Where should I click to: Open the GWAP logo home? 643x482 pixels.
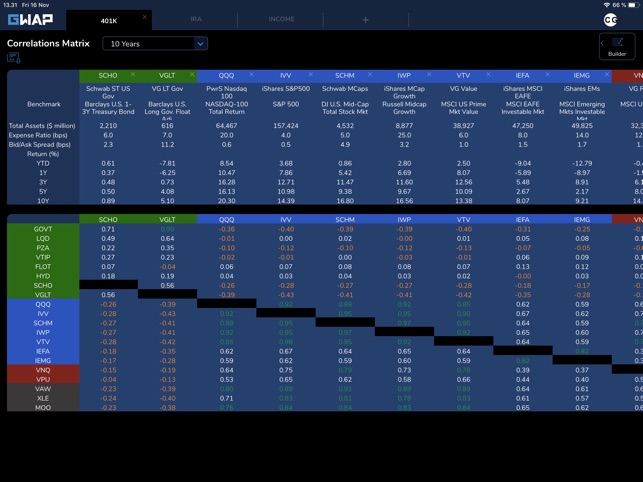pyautogui.click(x=30, y=20)
